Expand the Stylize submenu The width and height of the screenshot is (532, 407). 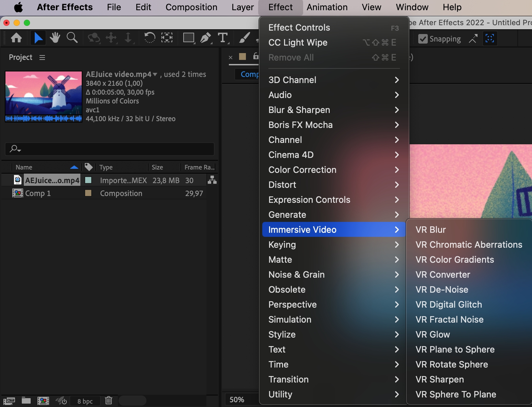(334, 335)
